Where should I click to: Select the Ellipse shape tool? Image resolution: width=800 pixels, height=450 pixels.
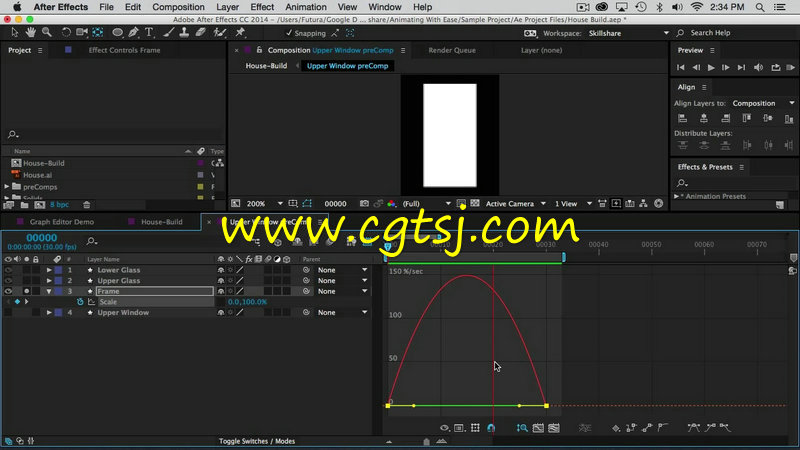[x=117, y=33]
